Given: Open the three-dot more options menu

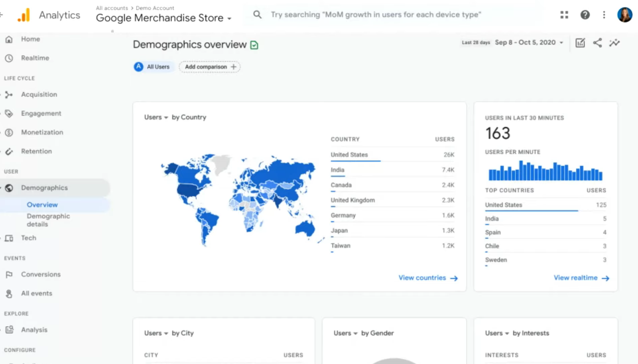Looking at the screenshot, I should (x=604, y=15).
